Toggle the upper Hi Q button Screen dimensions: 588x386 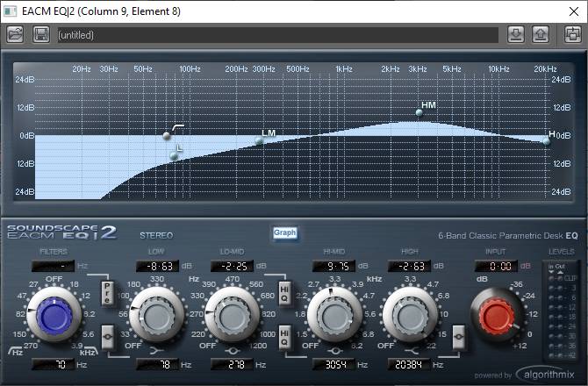pyautogui.click(x=284, y=292)
